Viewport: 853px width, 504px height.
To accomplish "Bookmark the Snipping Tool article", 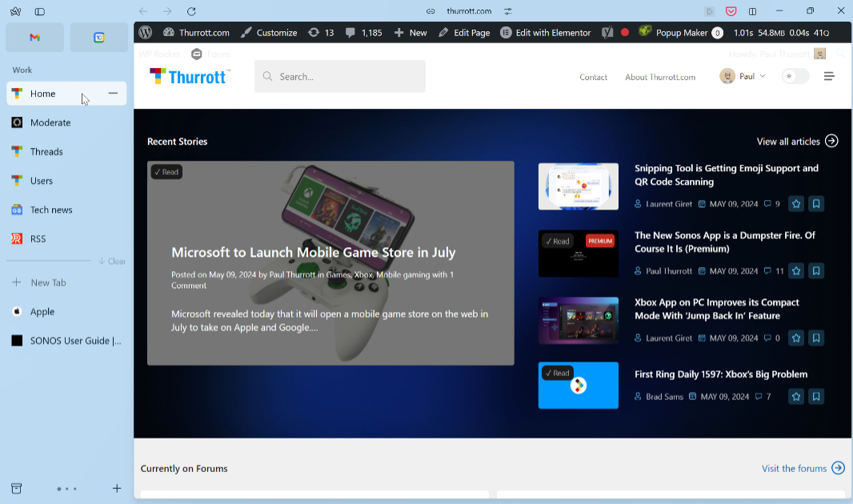I will click(816, 204).
